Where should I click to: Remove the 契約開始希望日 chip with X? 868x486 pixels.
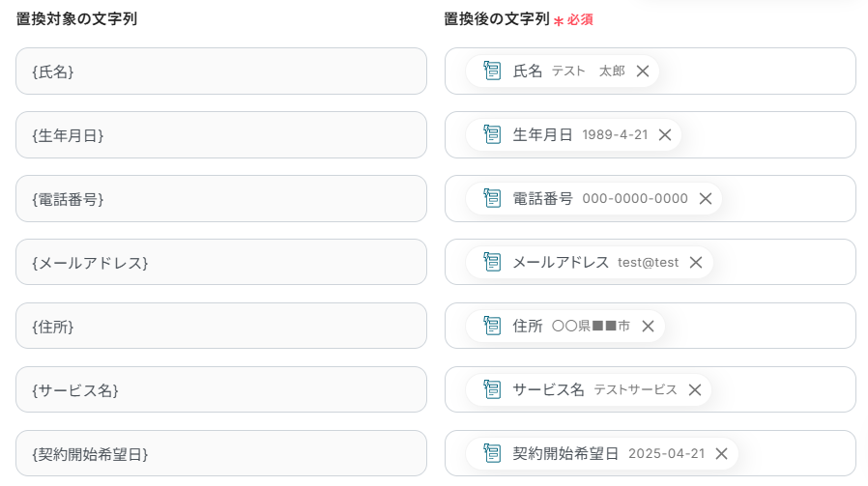721,453
